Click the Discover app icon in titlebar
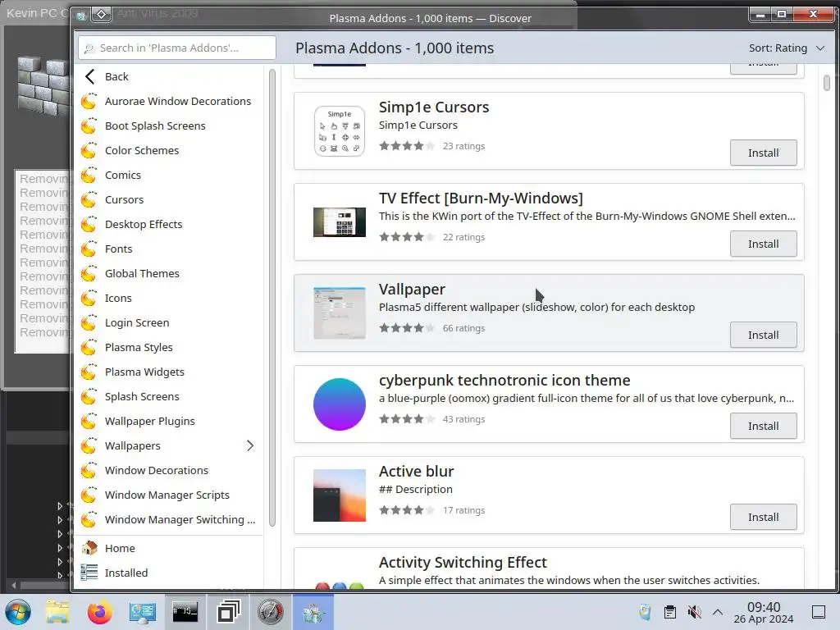The height and width of the screenshot is (630, 840). (x=81, y=16)
